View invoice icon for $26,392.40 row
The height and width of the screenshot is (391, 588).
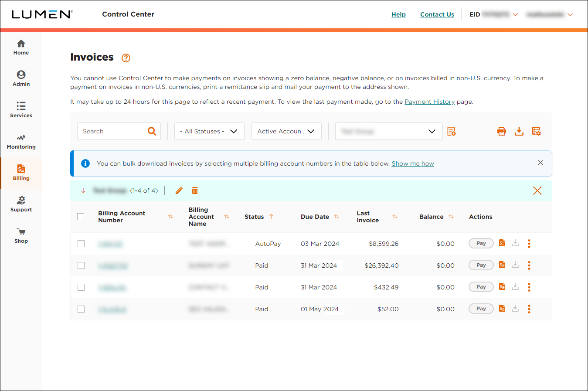pos(502,265)
